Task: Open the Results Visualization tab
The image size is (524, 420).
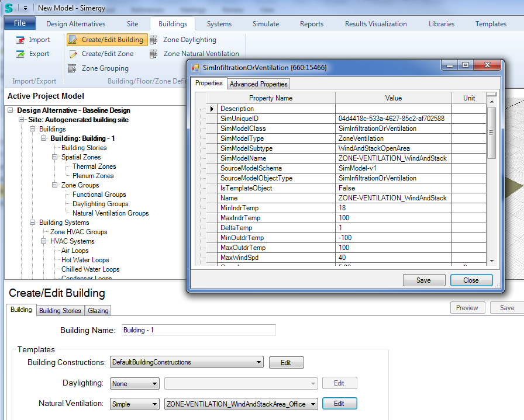Action: coord(375,24)
